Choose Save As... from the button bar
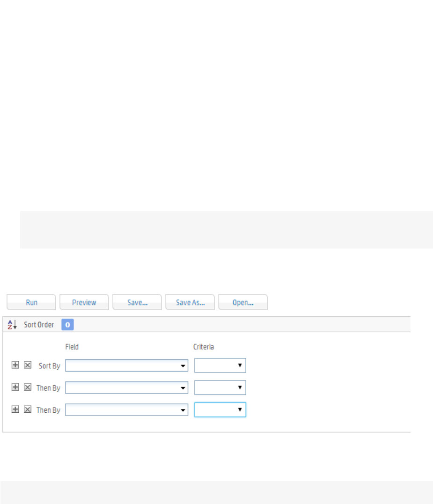Screen dimensions: 433x504 190,302
